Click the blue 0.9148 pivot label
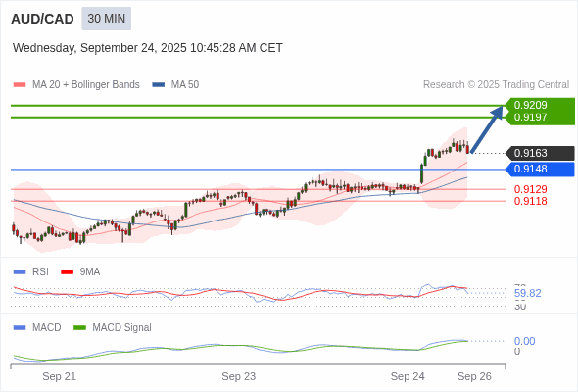This screenshot has height=392, width=578. coord(541,169)
